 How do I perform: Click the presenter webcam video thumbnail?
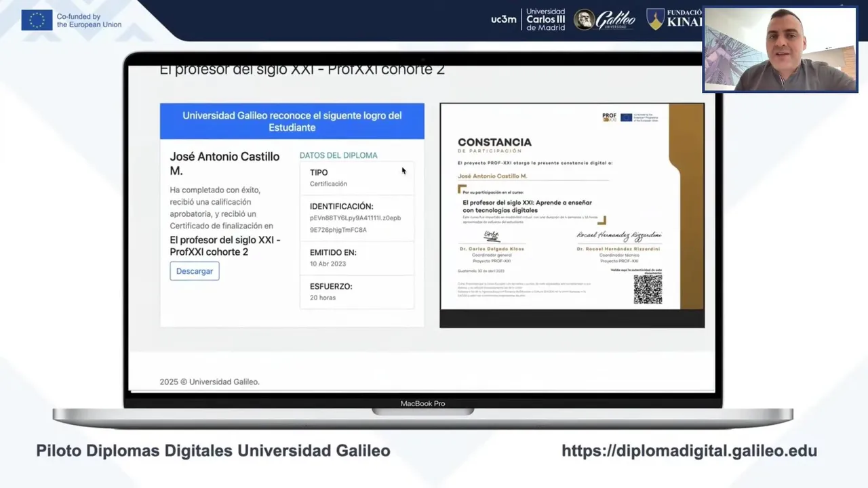point(781,49)
